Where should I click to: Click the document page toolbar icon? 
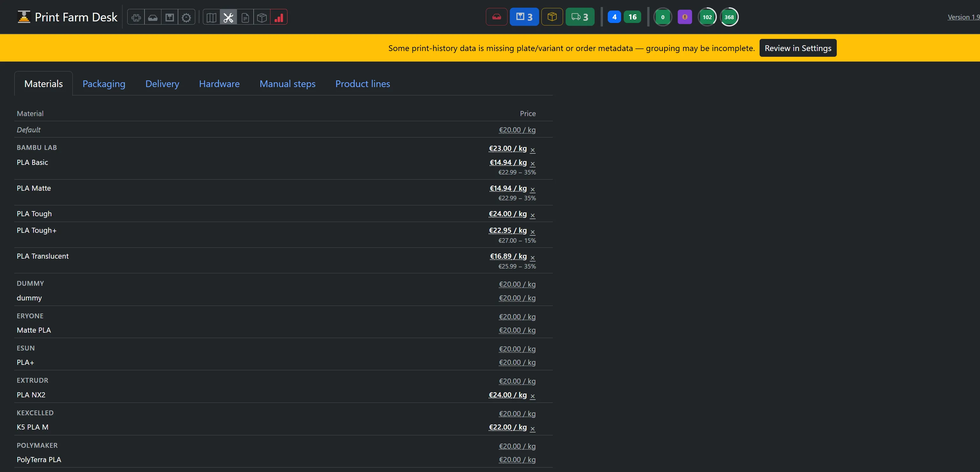click(x=245, y=17)
